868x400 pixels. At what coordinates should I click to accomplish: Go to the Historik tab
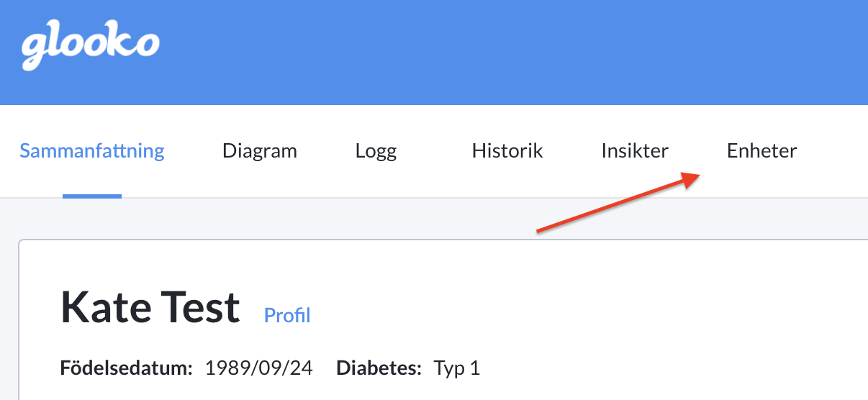[507, 151]
